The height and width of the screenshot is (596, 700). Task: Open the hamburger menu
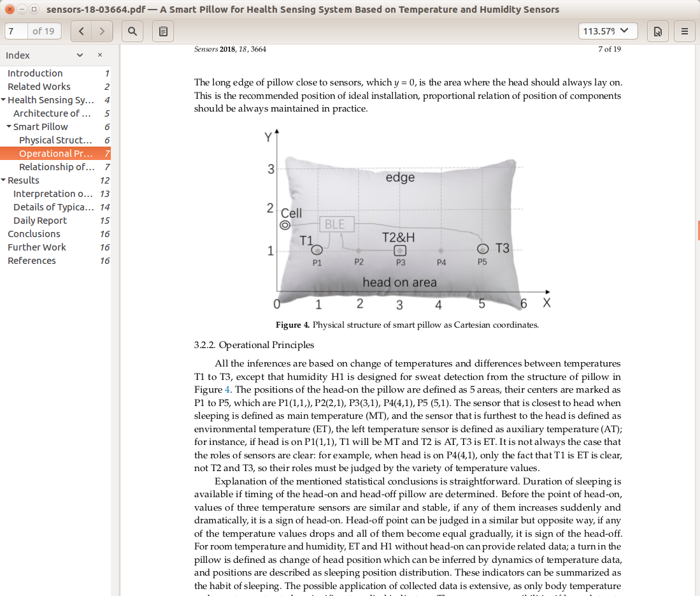pyautogui.click(x=684, y=31)
